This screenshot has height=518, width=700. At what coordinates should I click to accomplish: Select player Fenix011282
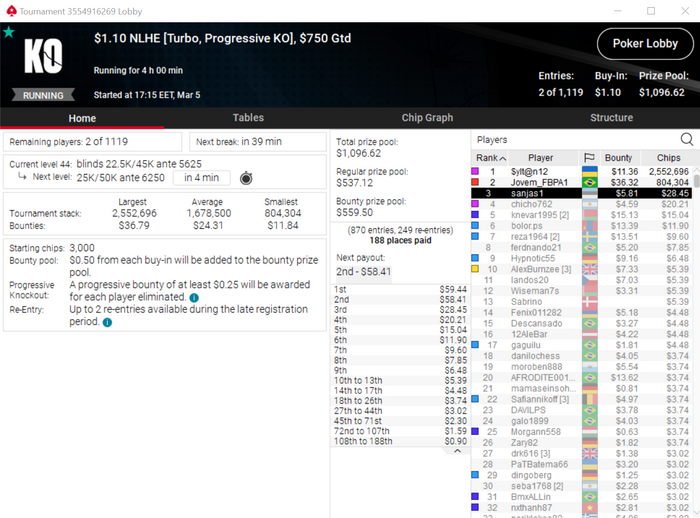pos(582,313)
